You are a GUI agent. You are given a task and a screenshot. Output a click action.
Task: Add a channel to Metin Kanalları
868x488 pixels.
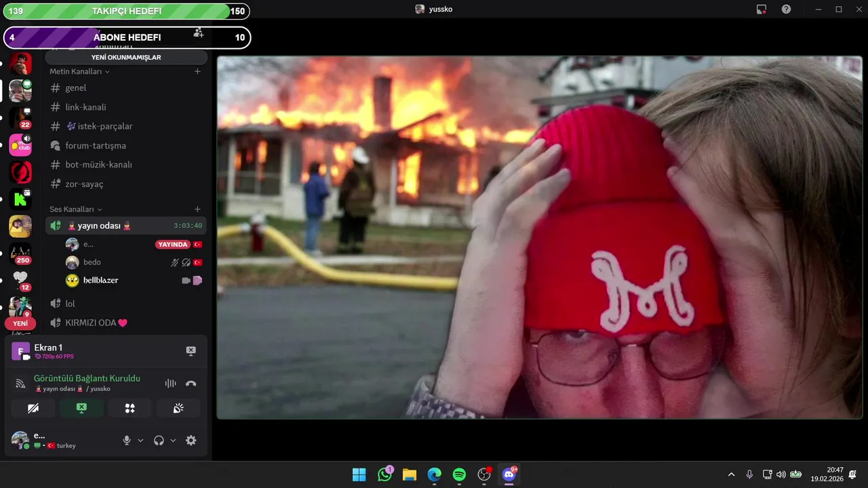[x=197, y=71]
